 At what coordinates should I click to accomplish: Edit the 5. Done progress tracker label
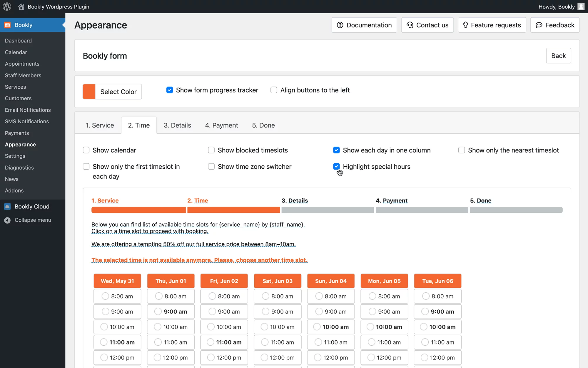484,200
